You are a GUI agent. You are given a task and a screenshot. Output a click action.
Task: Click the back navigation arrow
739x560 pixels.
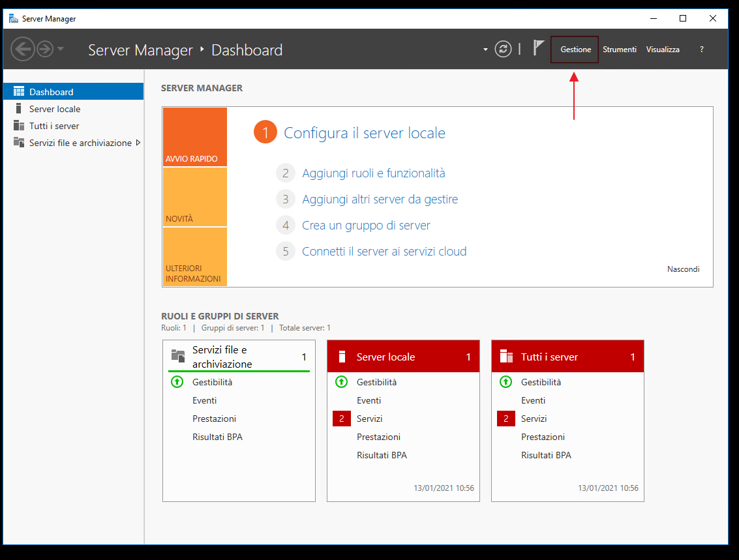click(x=23, y=49)
